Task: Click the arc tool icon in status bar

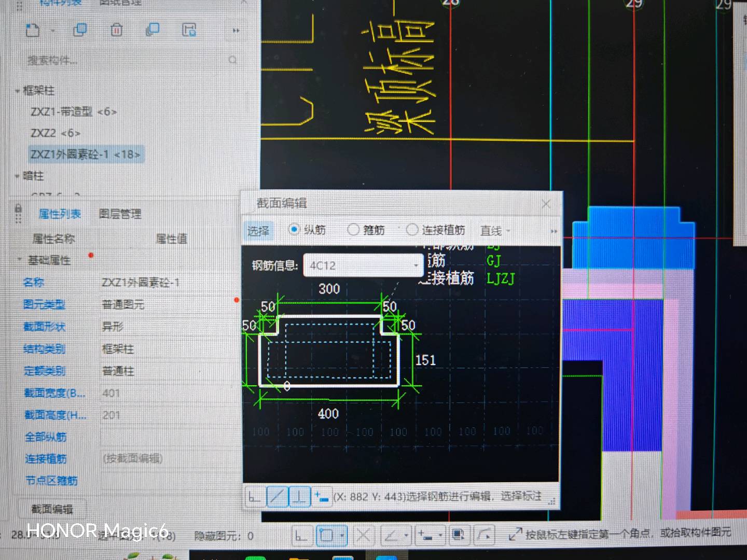Action: [x=484, y=534]
